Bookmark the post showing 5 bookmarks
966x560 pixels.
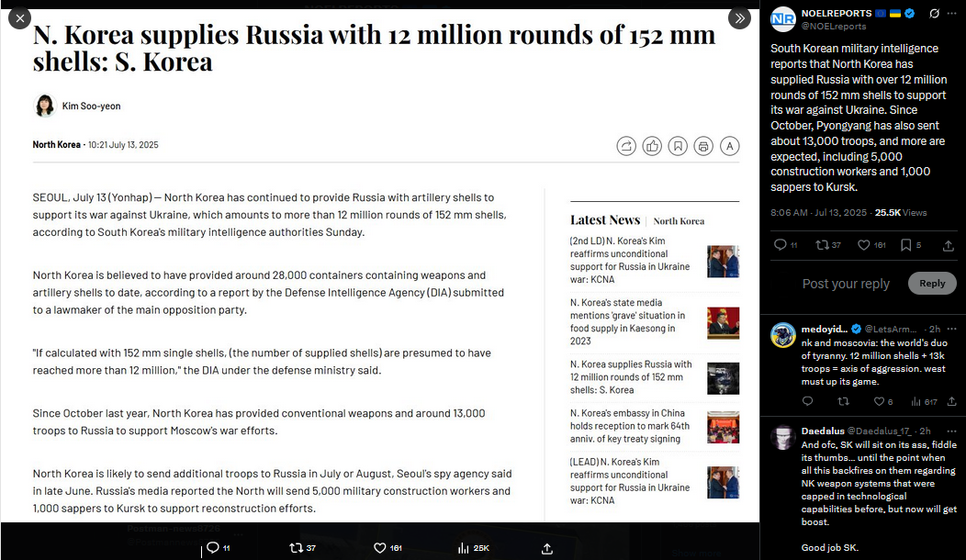tap(905, 245)
